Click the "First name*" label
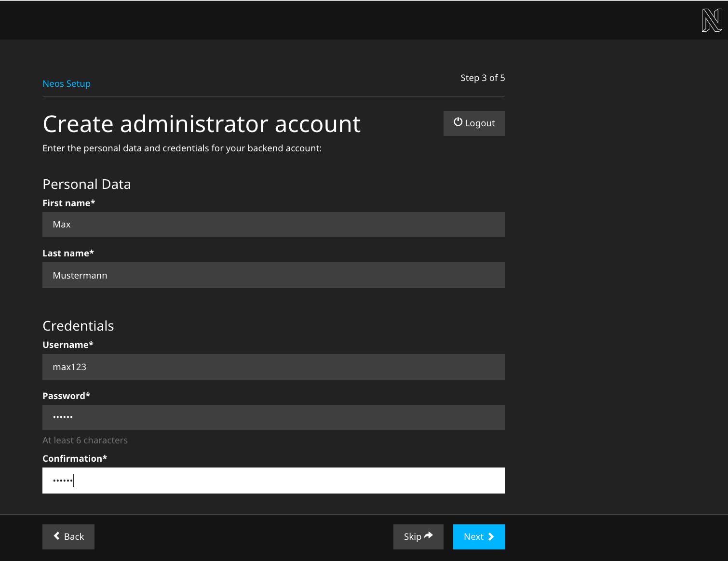The image size is (728, 561). pos(68,203)
